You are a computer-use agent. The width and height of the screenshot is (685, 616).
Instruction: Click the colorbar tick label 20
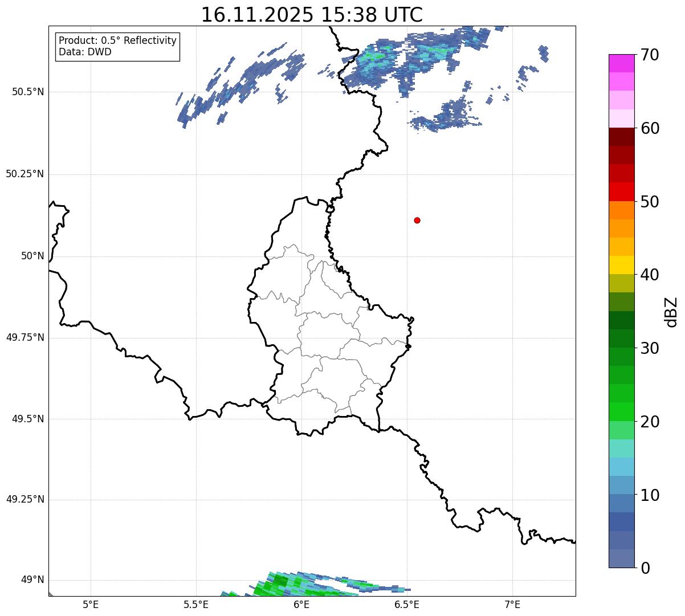[650, 422]
